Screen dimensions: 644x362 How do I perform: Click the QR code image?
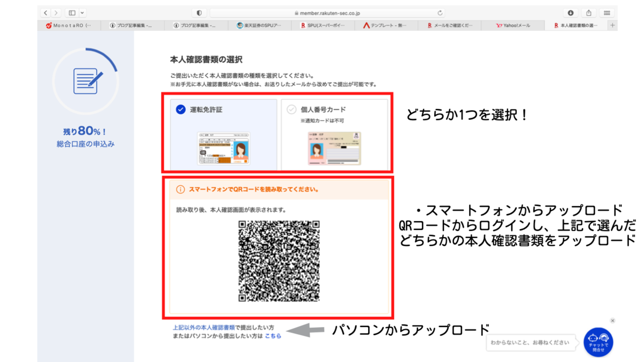pyautogui.click(x=279, y=261)
